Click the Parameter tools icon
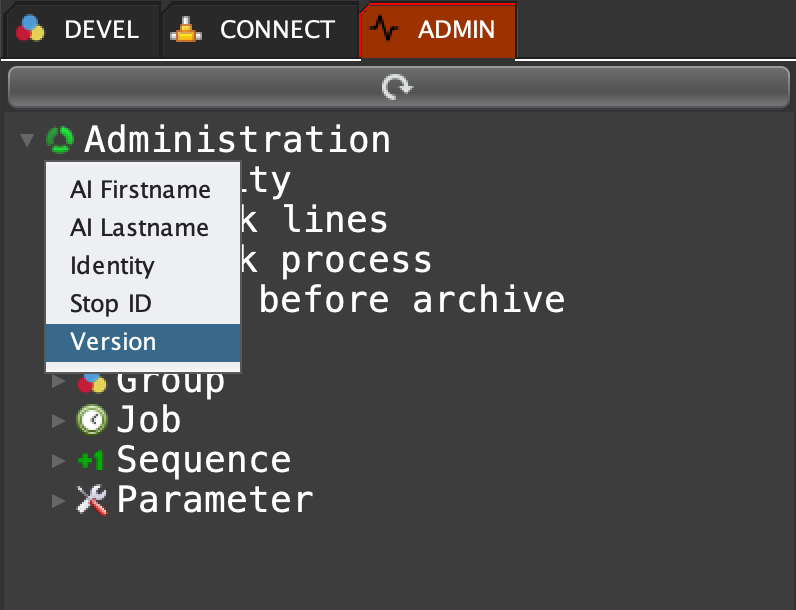The height and width of the screenshot is (610, 796). click(91, 499)
